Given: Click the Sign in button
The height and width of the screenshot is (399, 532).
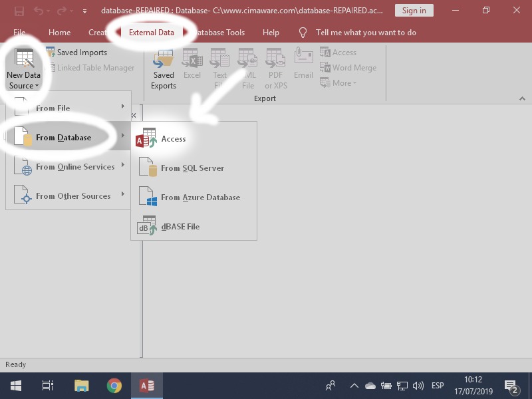Looking at the screenshot, I should click(x=414, y=11).
